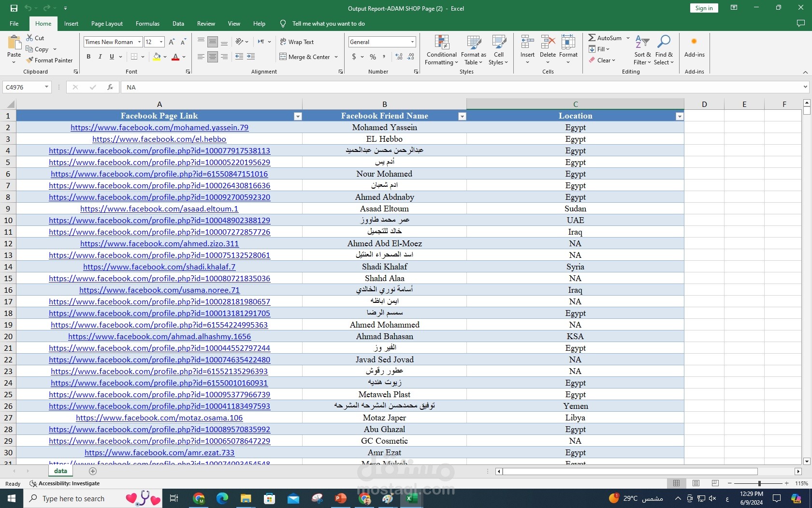Open the File menu
Screen dimensions: 812x508
click(14, 24)
